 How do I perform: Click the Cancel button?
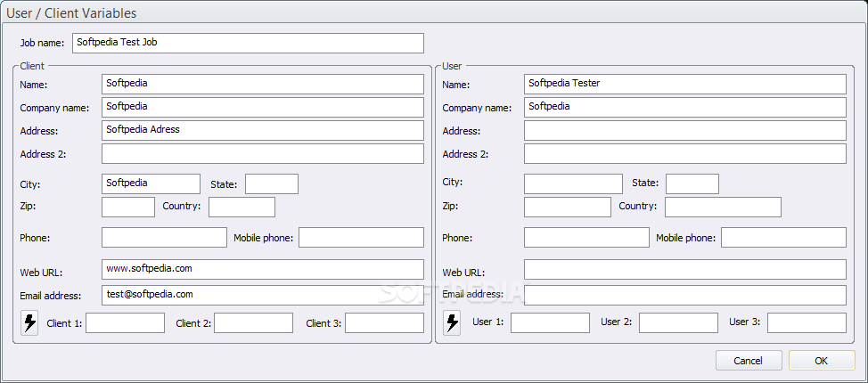pyautogui.click(x=749, y=361)
